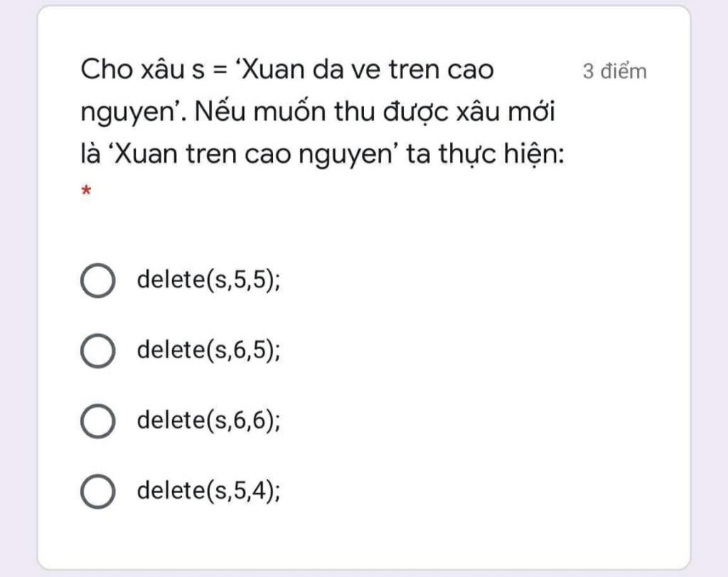The image size is (728, 577).
Task: Select the radio button for delete(s,5,5);
Action: [99, 280]
